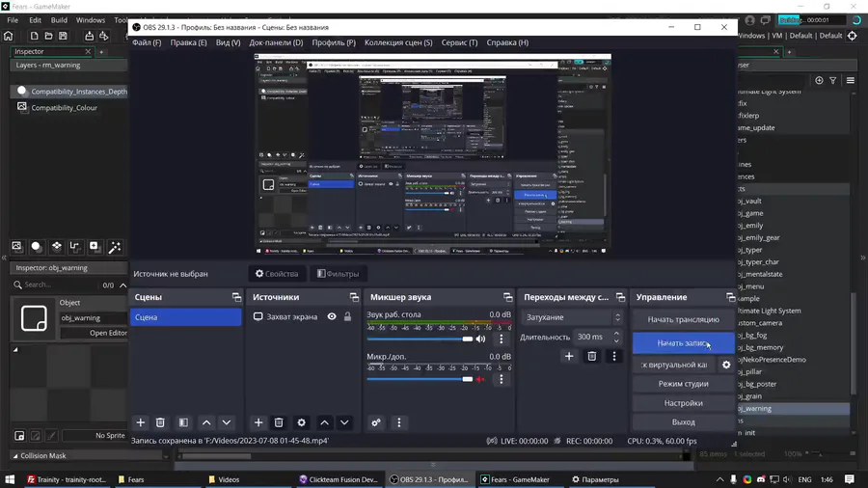Open advanced audio properties gears icon
Viewport: 868px width, 488px height.
(376, 422)
